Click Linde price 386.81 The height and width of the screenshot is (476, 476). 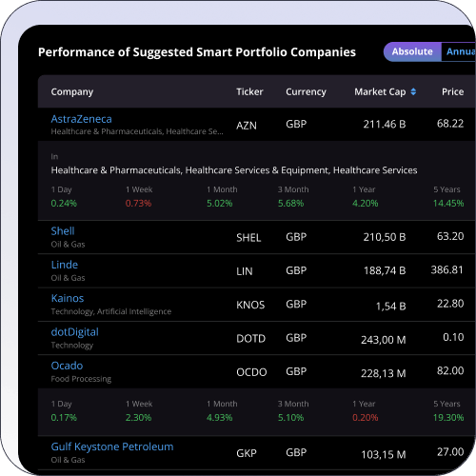tap(447, 269)
